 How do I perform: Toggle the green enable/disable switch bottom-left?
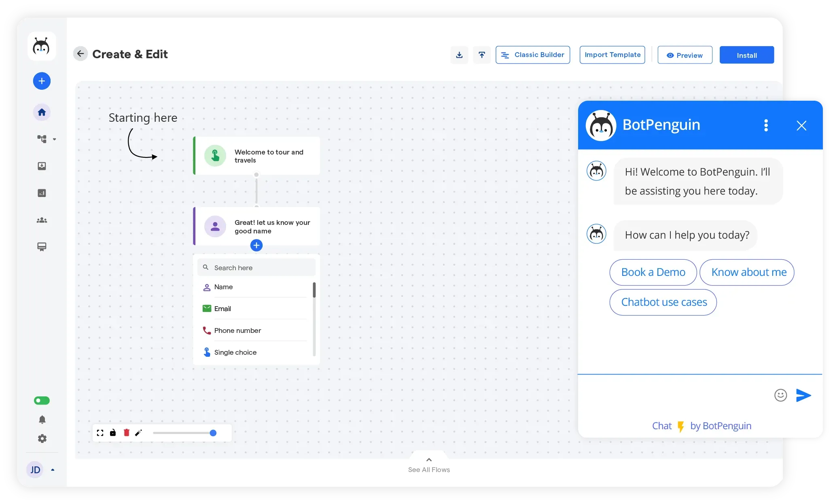coord(42,401)
